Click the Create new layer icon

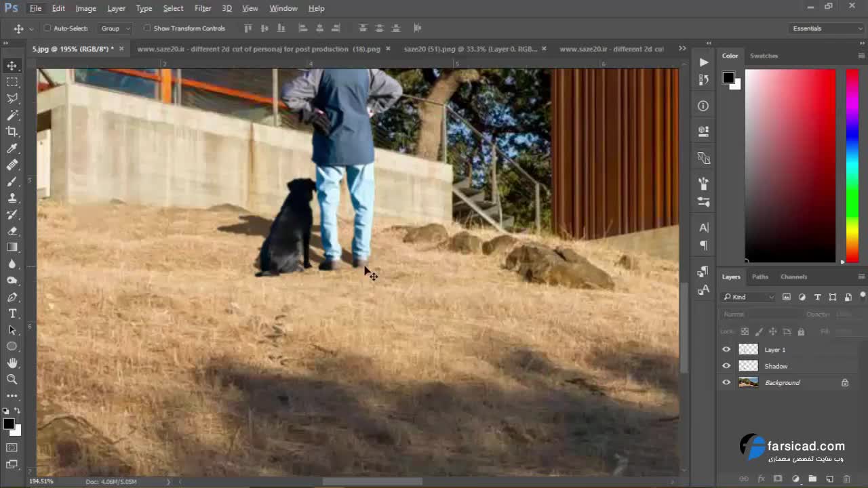coord(829,479)
